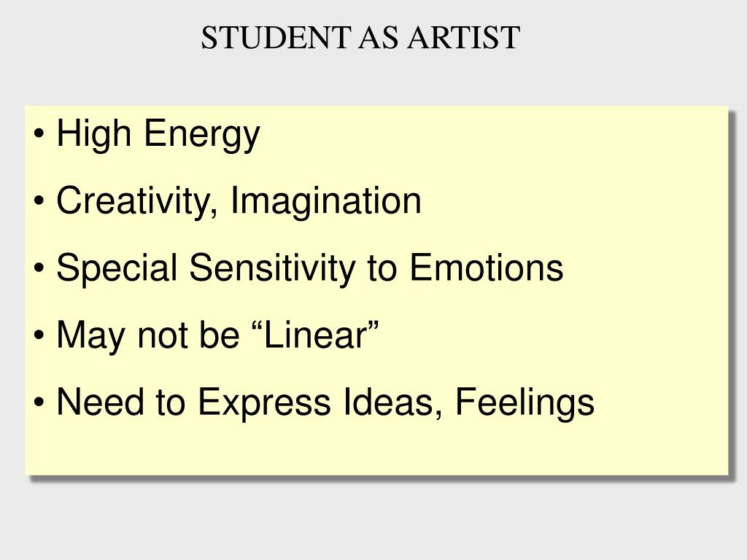Click the bullet dot before 'Need to Express'
The width and height of the screenshot is (747, 560).
pyautogui.click(x=39, y=402)
